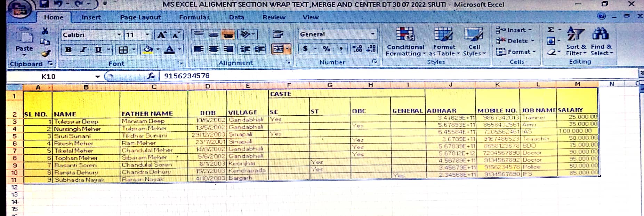Open the Name Box dropdown arrow

tap(97, 76)
